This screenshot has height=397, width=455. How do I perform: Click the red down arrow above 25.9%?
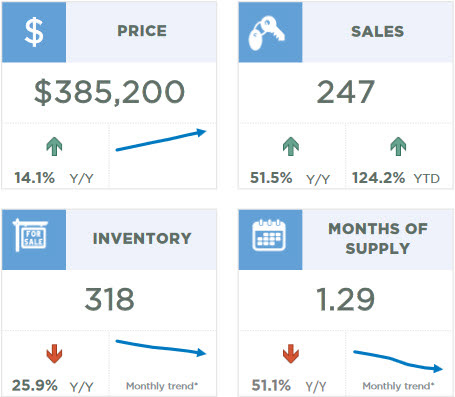(54, 354)
